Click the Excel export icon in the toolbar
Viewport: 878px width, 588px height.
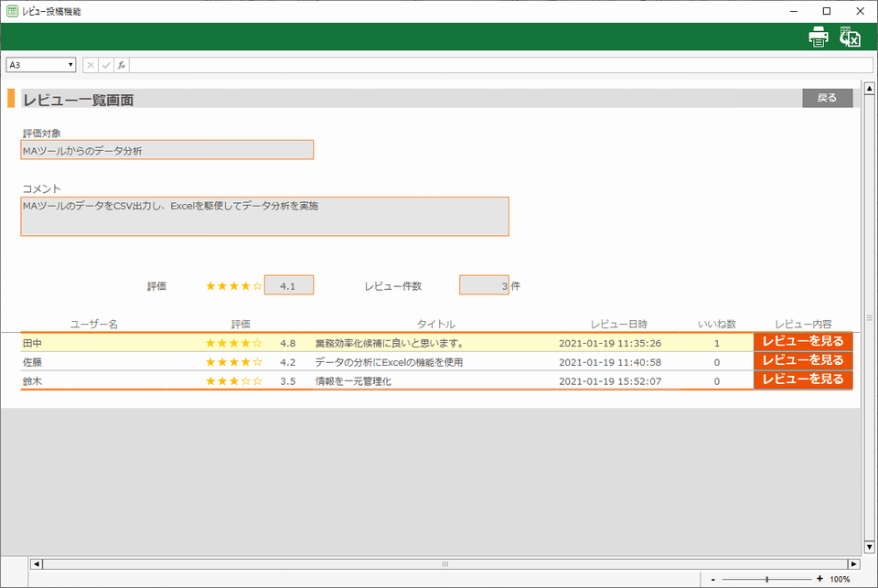coord(851,37)
